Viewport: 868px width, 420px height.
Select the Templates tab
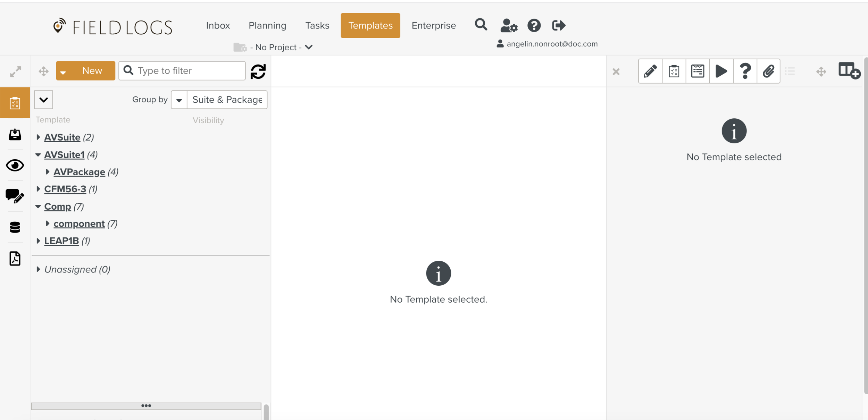(x=370, y=25)
